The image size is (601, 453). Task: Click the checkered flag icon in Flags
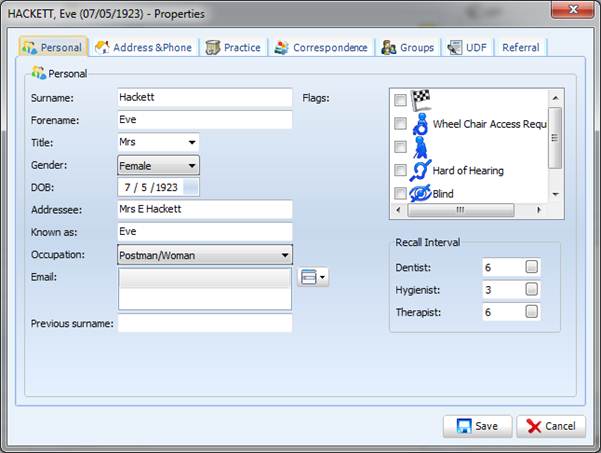[x=421, y=100]
